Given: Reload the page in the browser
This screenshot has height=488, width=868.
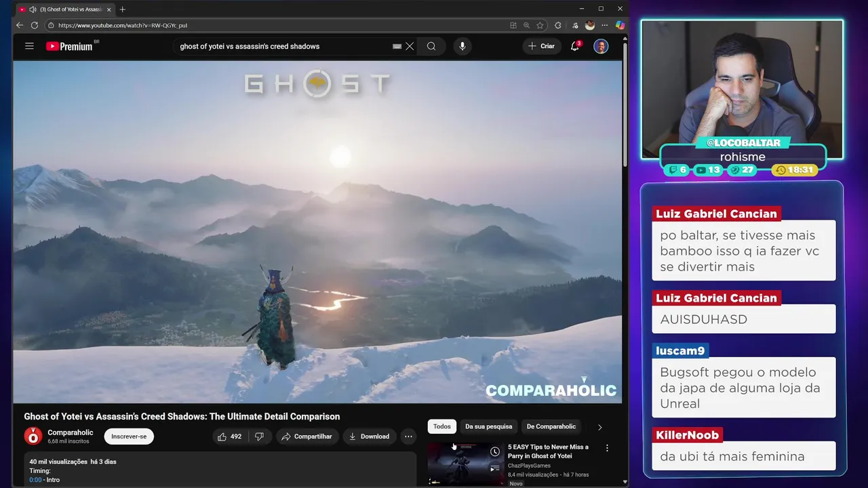Looking at the screenshot, I should pos(35,25).
